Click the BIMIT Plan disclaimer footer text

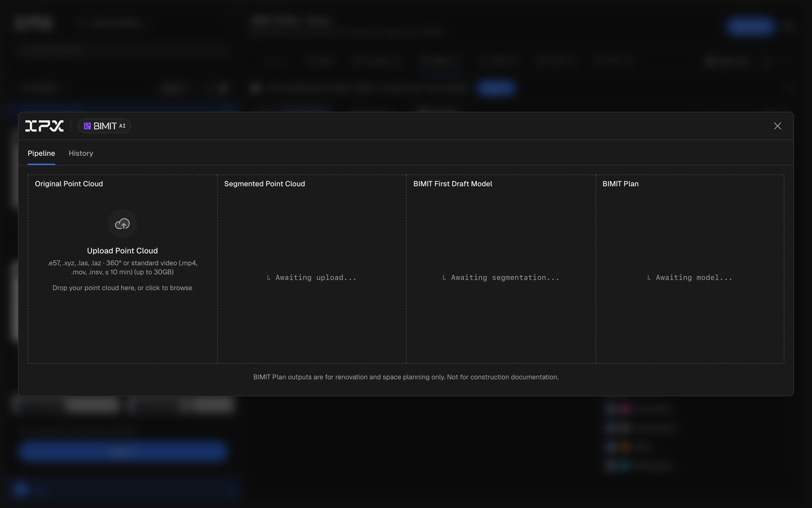406,377
